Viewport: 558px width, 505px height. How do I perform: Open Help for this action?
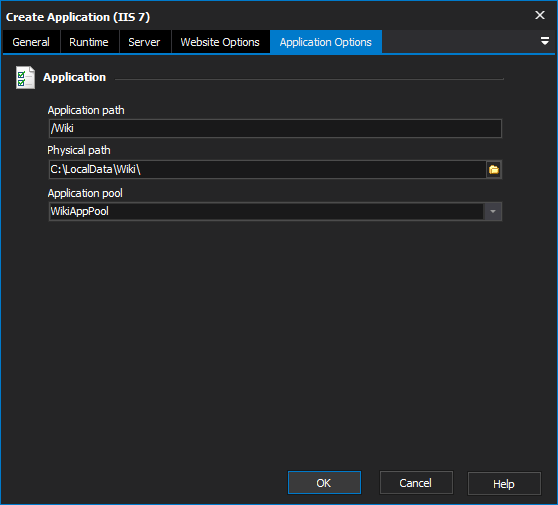pos(504,484)
